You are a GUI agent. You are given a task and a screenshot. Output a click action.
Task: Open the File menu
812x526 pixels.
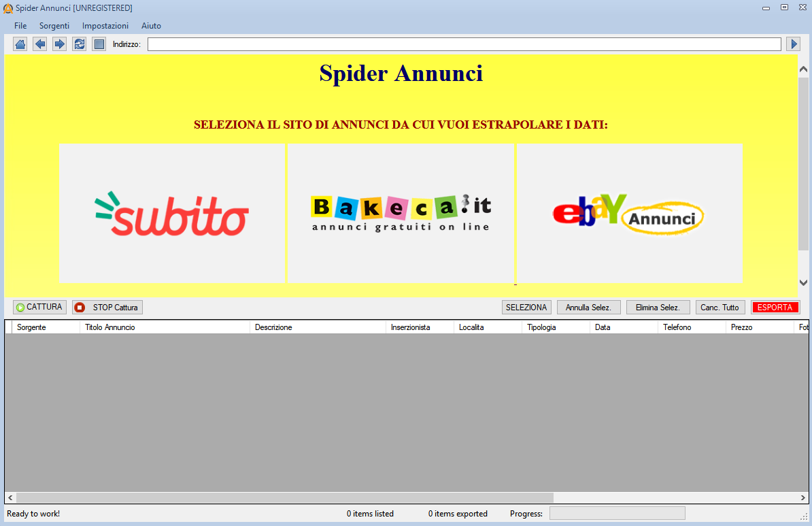tap(20, 26)
